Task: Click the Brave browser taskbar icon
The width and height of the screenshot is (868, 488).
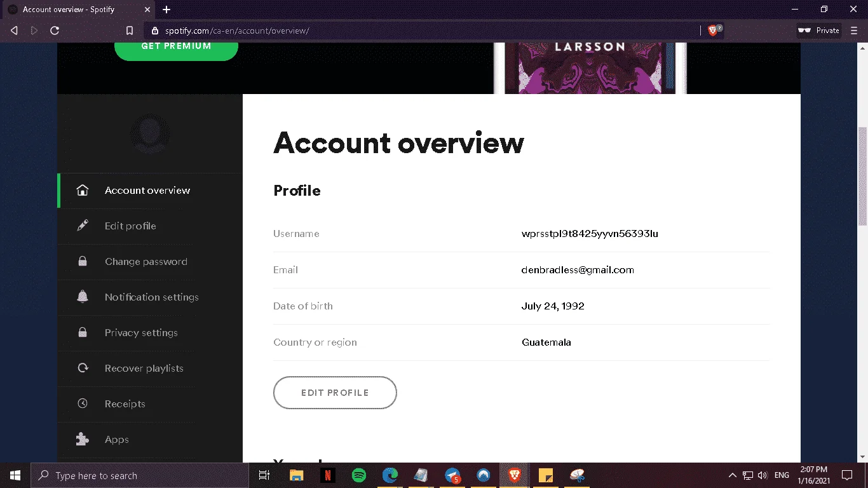Action: 515,475
